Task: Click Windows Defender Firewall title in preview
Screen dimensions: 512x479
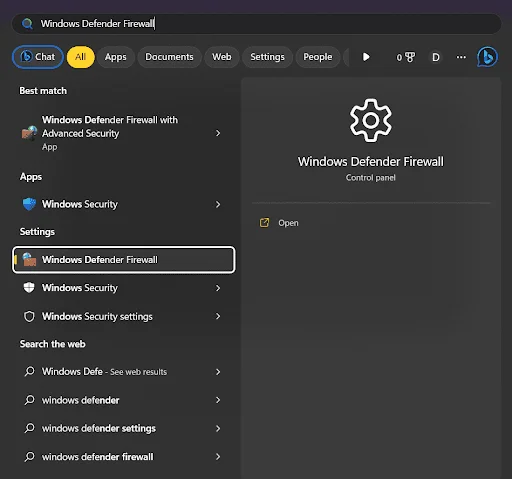Action: tap(371, 162)
